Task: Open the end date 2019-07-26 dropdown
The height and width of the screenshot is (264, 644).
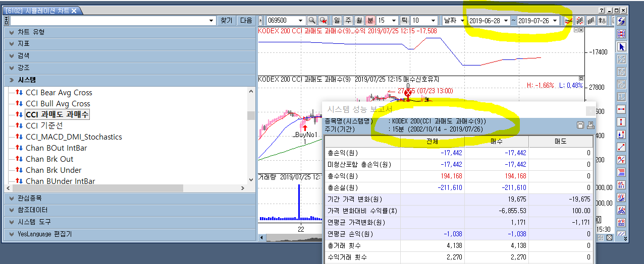Action: click(555, 21)
